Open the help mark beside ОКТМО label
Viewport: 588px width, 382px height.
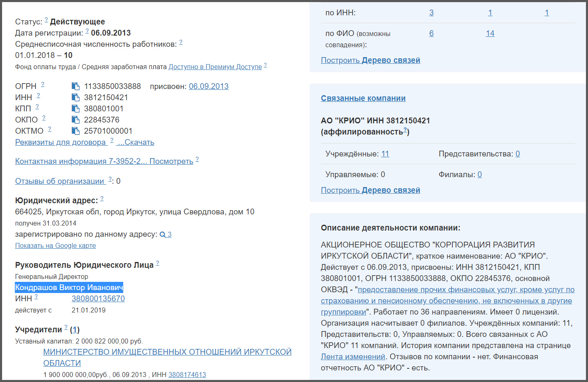[50, 129]
